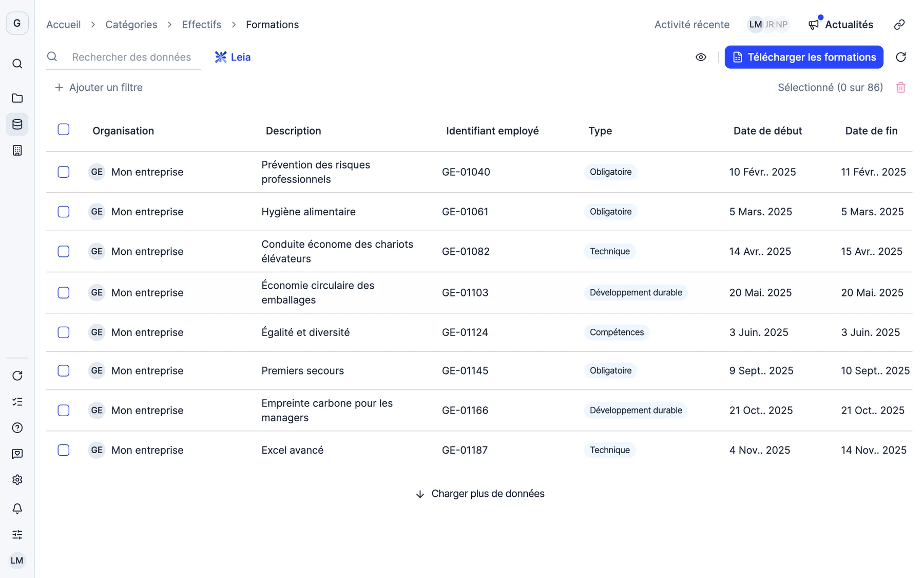
Task: Click Ajouter un filtre
Action: pos(99,87)
